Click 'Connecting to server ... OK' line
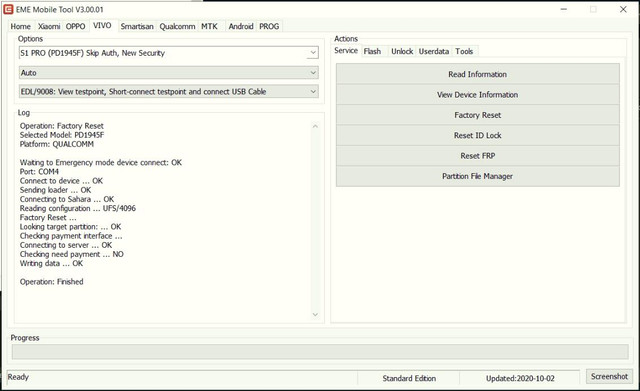Image resolution: width=640 pixels, height=391 pixels. click(x=66, y=245)
